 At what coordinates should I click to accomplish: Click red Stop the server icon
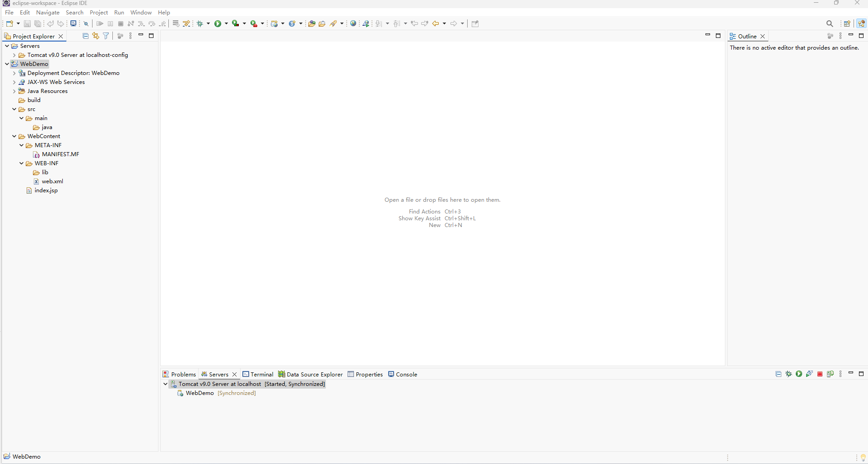[820, 374]
